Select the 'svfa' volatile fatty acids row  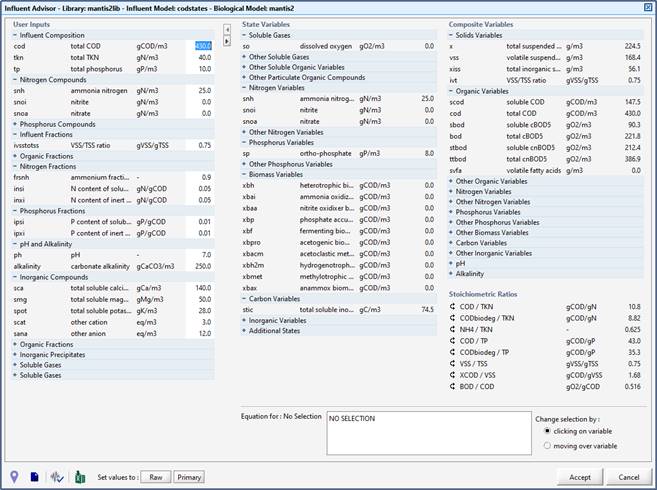546,171
